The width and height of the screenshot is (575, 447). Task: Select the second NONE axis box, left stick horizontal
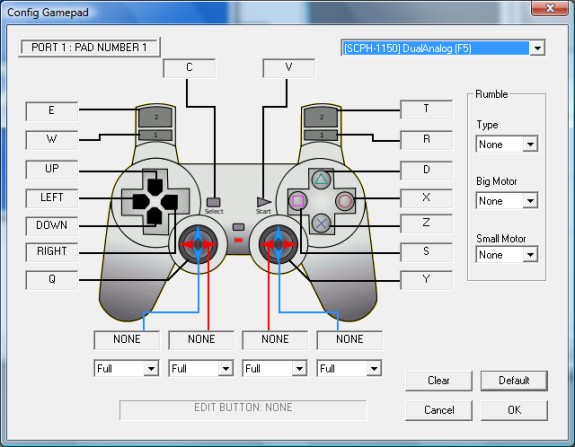pyautogui.click(x=201, y=340)
